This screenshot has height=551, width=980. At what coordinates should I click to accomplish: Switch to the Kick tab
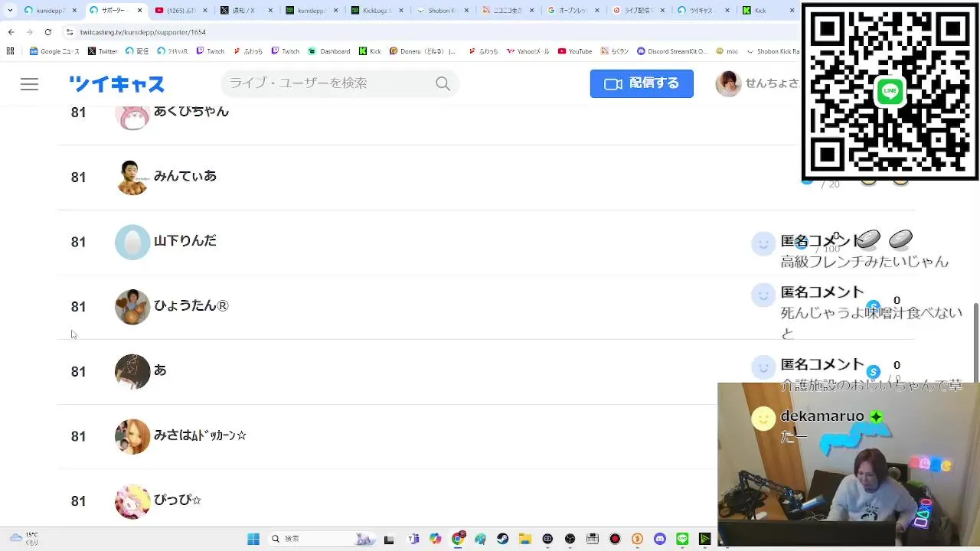click(x=767, y=11)
